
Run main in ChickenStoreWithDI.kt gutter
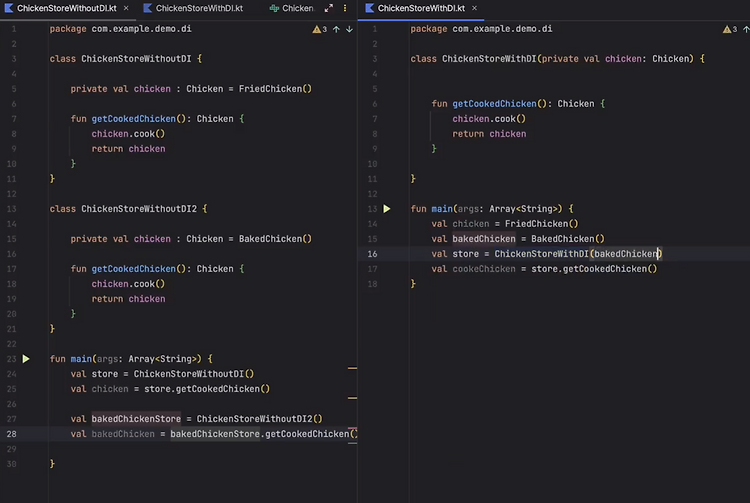point(386,208)
